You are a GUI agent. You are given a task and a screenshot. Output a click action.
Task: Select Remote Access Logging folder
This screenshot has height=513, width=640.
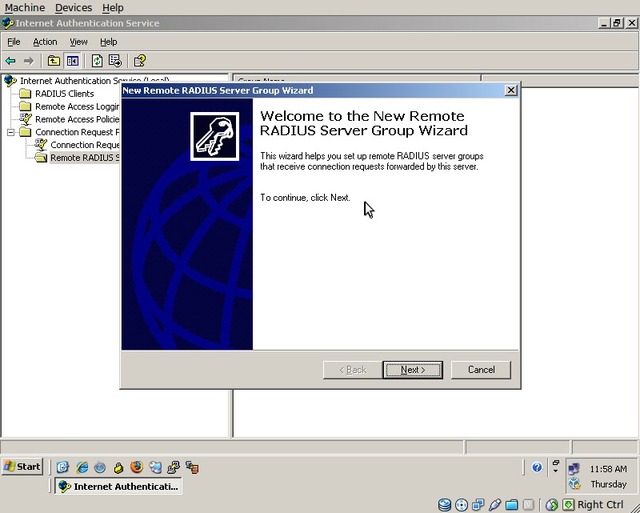click(x=76, y=107)
